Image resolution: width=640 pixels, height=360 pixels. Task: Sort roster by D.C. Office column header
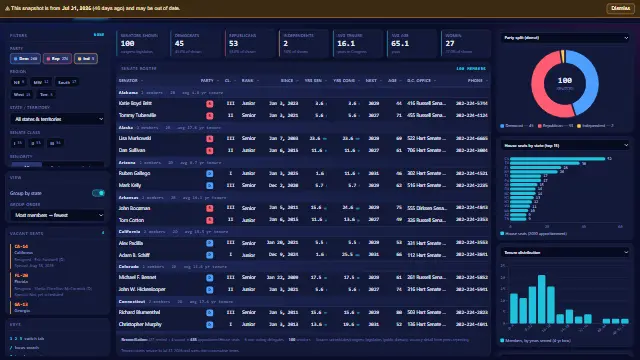pos(421,81)
